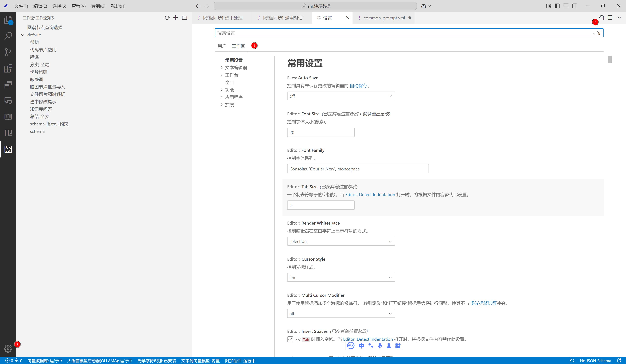Refresh the workflow list

point(167,18)
